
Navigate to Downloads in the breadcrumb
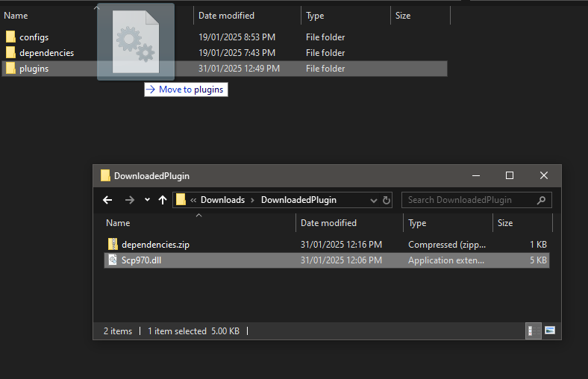pos(222,200)
